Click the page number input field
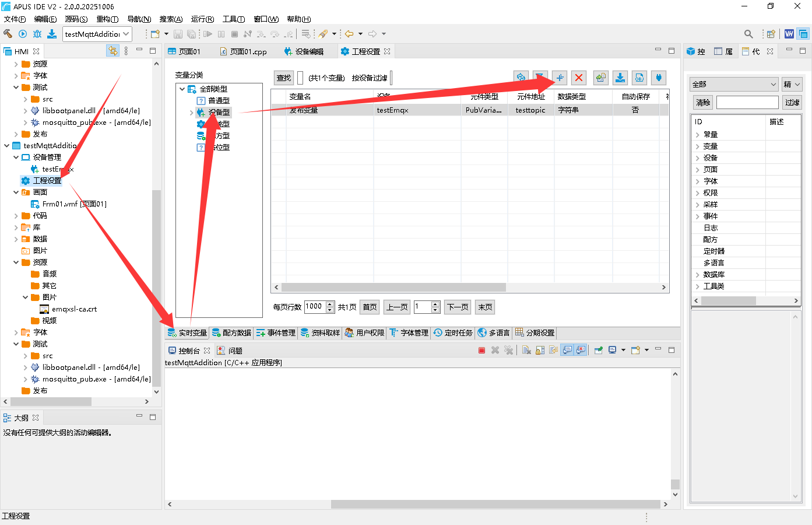Screen dimensions: 812x525 [x=423, y=307]
